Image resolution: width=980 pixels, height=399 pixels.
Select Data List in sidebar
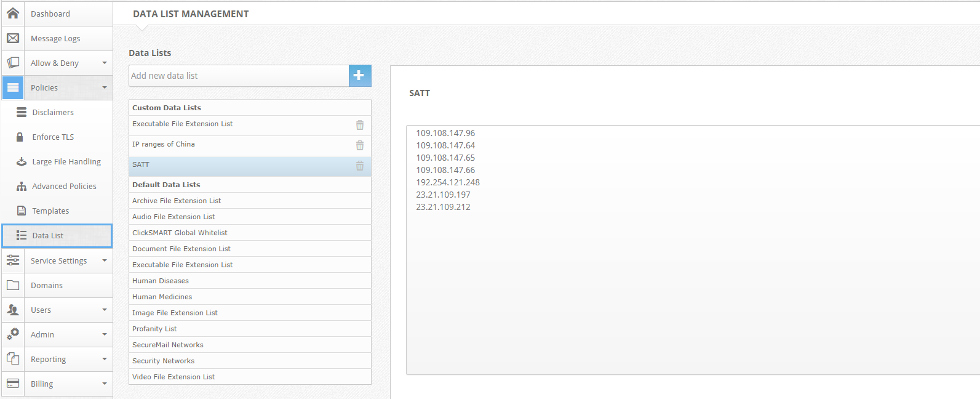57,236
